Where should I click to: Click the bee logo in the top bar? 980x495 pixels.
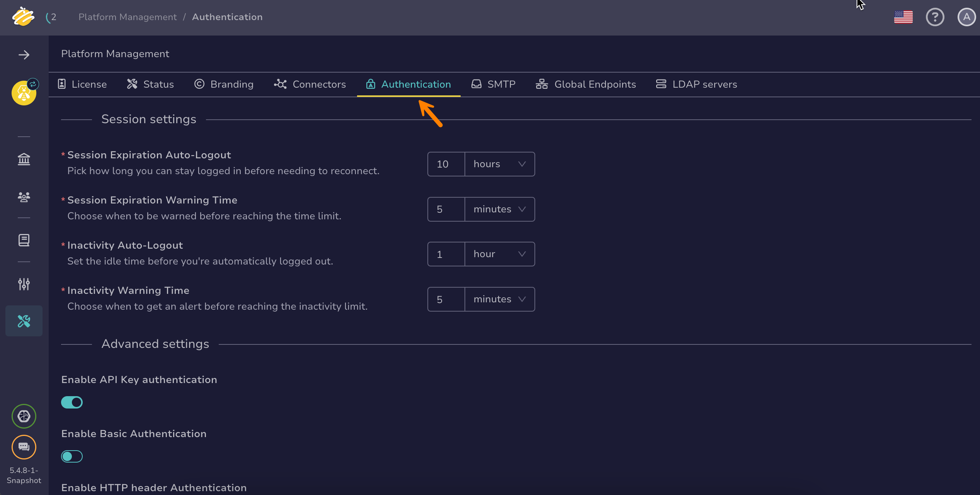click(23, 17)
